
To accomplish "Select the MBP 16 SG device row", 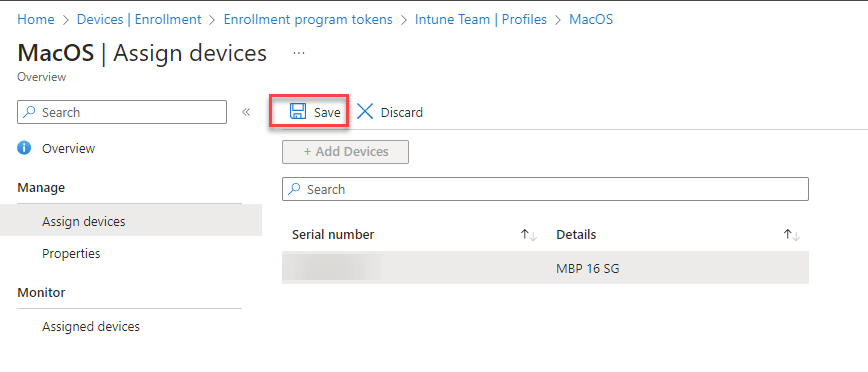I will click(x=545, y=268).
